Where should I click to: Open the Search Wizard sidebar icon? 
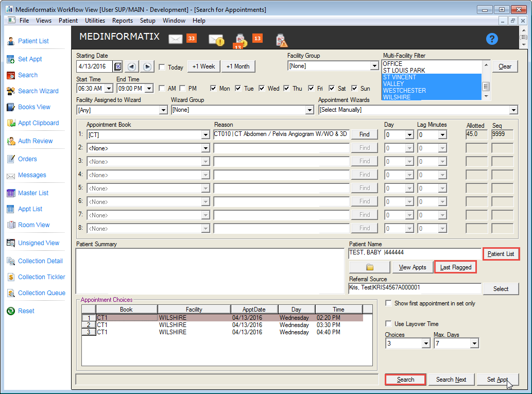(x=11, y=91)
